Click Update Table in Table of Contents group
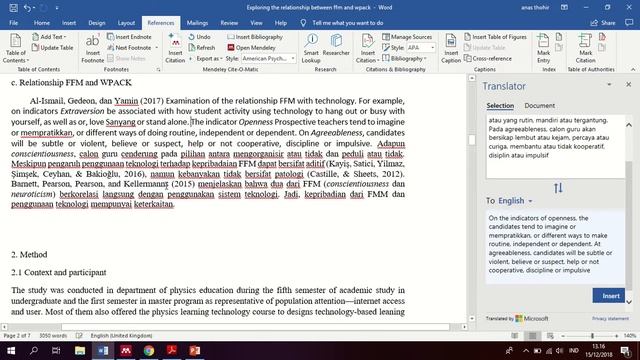 (53, 48)
